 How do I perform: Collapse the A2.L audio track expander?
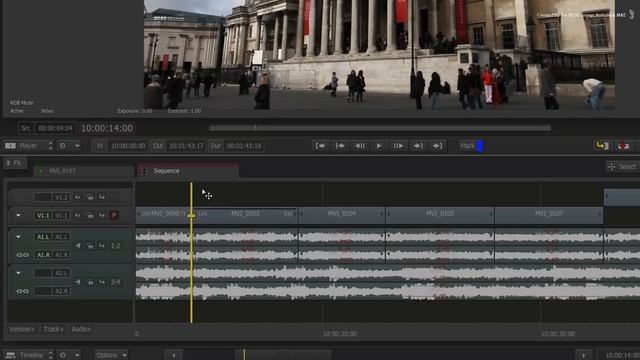(x=18, y=273)
